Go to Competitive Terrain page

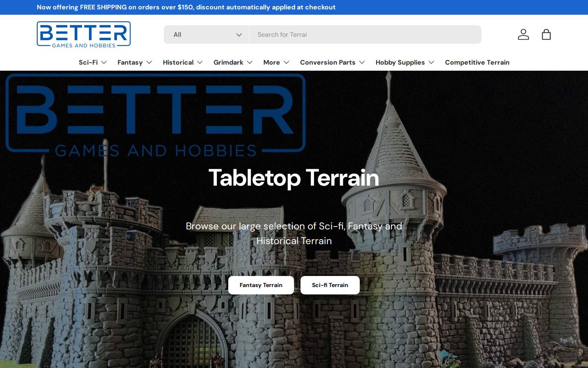tap(477, 63)
